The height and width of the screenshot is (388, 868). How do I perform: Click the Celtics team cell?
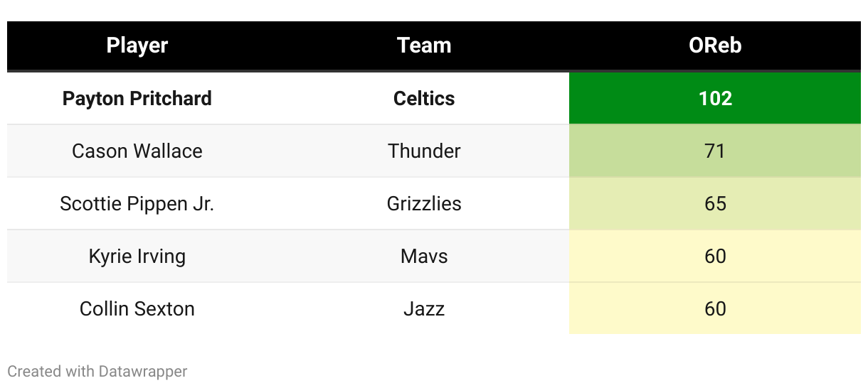(x=424, y=98)
